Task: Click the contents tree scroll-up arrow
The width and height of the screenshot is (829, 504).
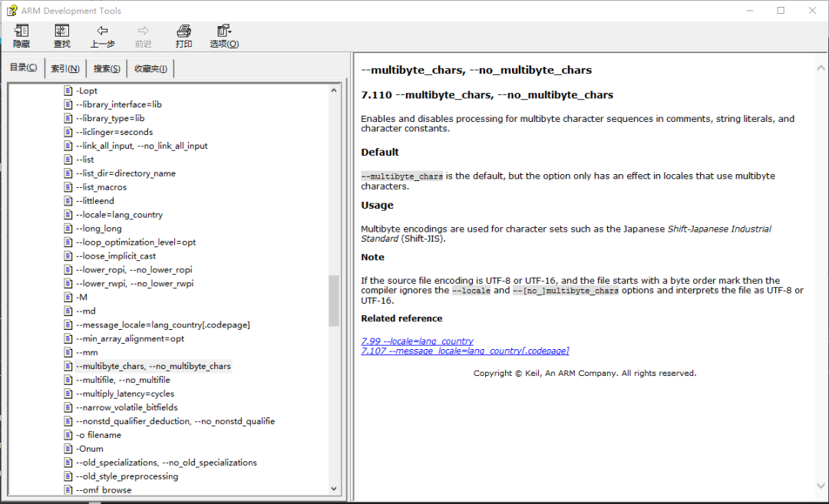Action: tap(334, 91)
